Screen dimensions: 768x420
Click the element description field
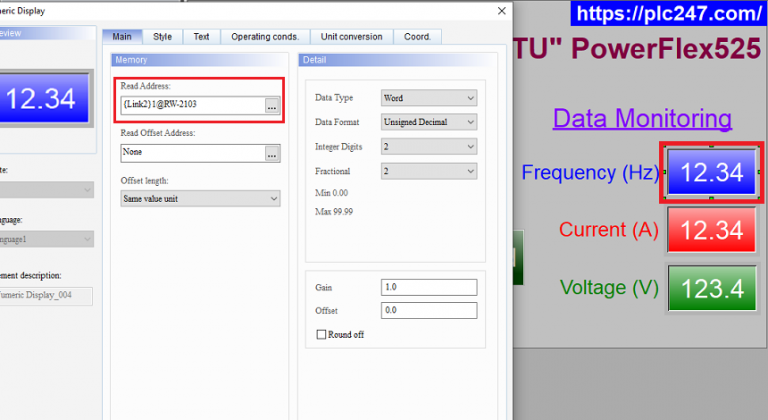[x=46, y=296]
